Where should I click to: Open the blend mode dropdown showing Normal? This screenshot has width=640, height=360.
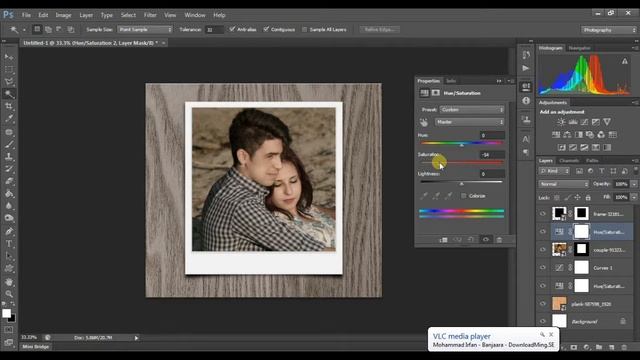(x=564, y=184)
